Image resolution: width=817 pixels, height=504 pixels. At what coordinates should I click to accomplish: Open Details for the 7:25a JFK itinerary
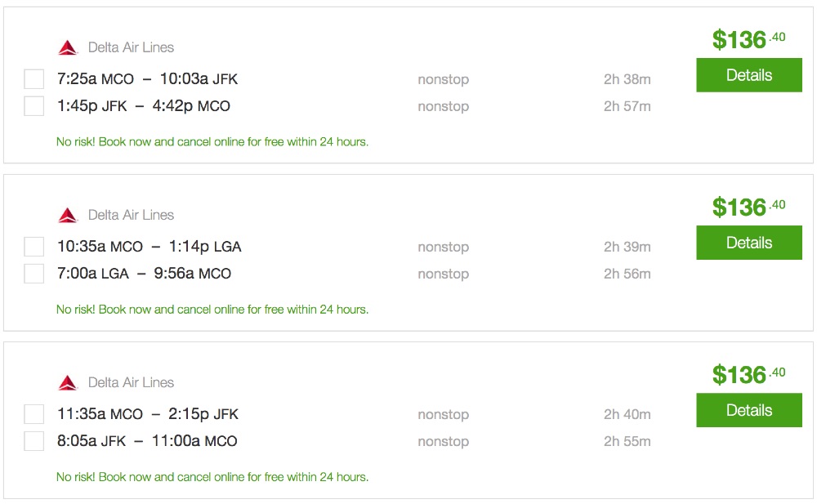748,75
